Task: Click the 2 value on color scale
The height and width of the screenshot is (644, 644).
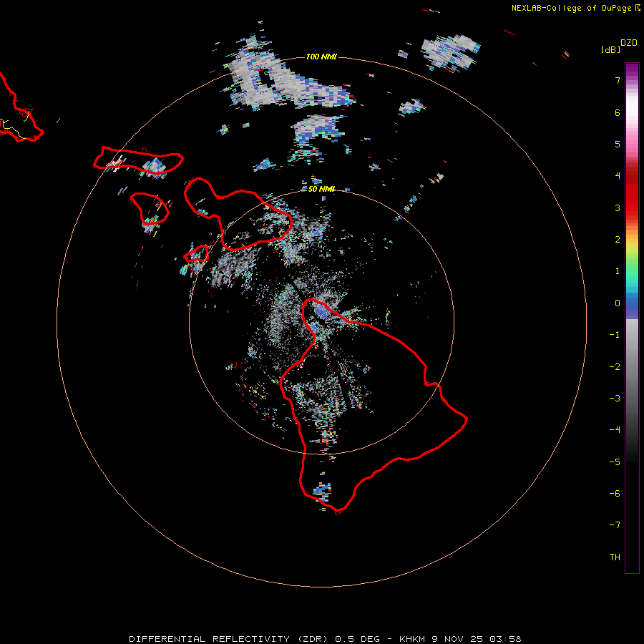Action: [x=618, y=240]
